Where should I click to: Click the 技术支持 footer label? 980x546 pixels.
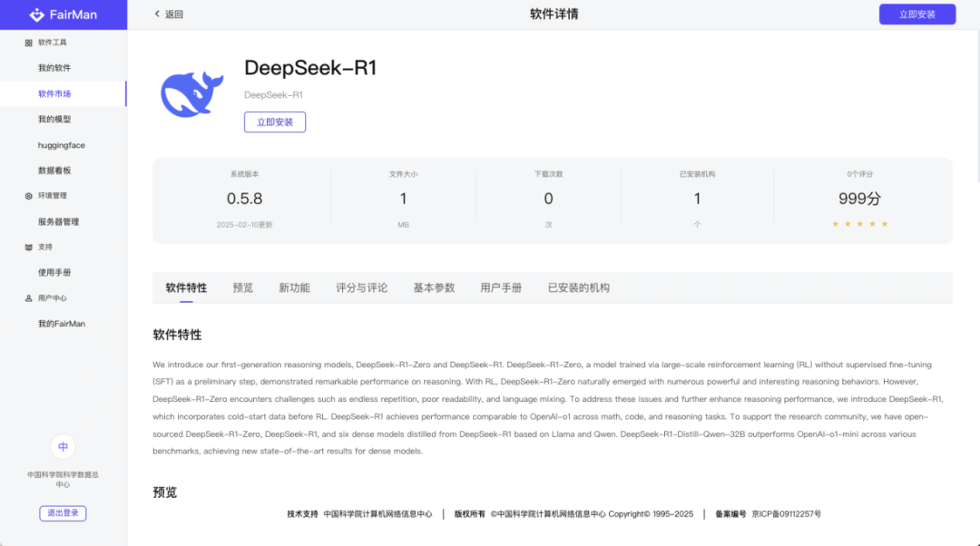click(302, 514)
